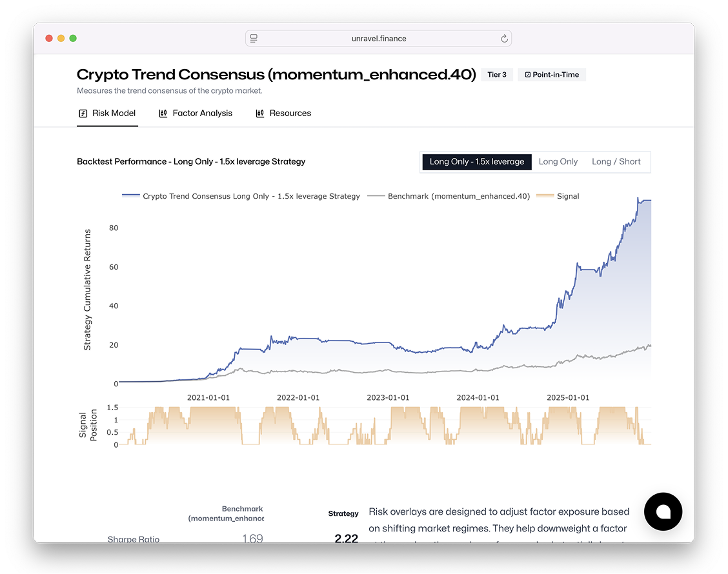Click the Risk Model tab icon
The height and width of the screenshot is (574, 728).
pyautogui.click(x=83, y=114)
